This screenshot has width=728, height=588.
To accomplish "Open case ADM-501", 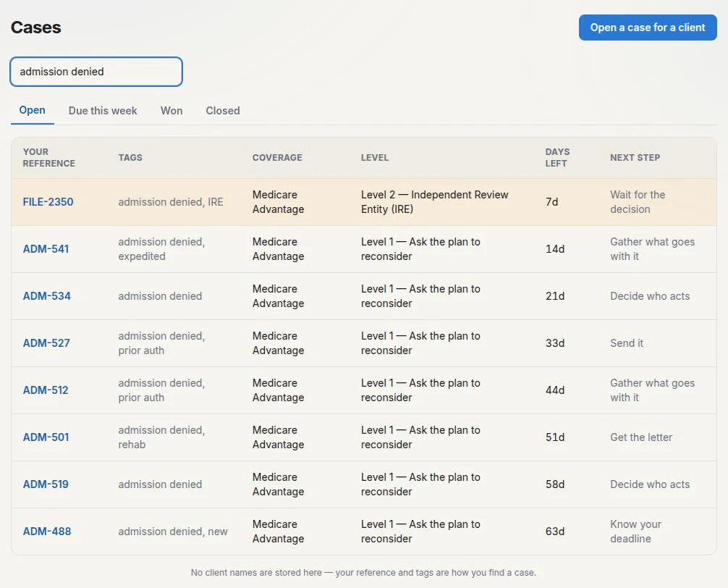I will click(46, 437).
